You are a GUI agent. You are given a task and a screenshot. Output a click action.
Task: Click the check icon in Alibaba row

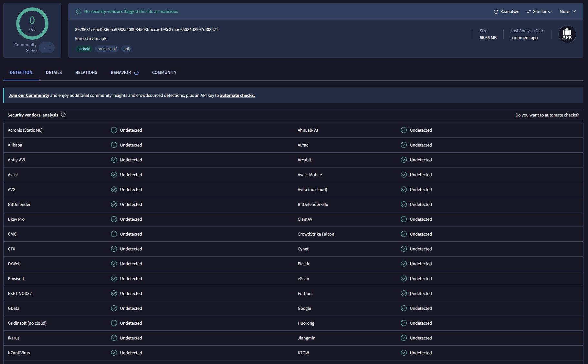114,145
